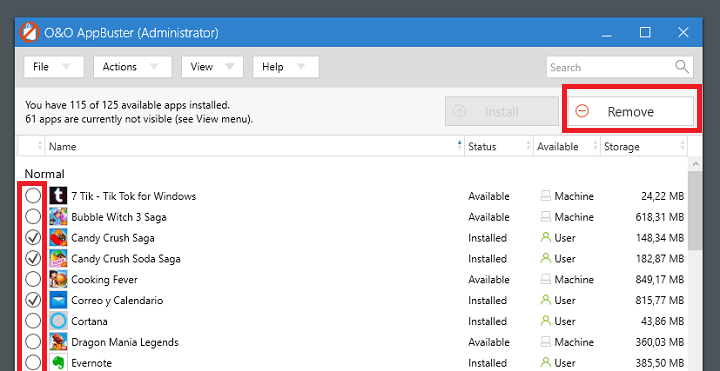Sort the list by Name column
Image resolution: width=720 pixels, height=371 pixels.
[254, 146]
